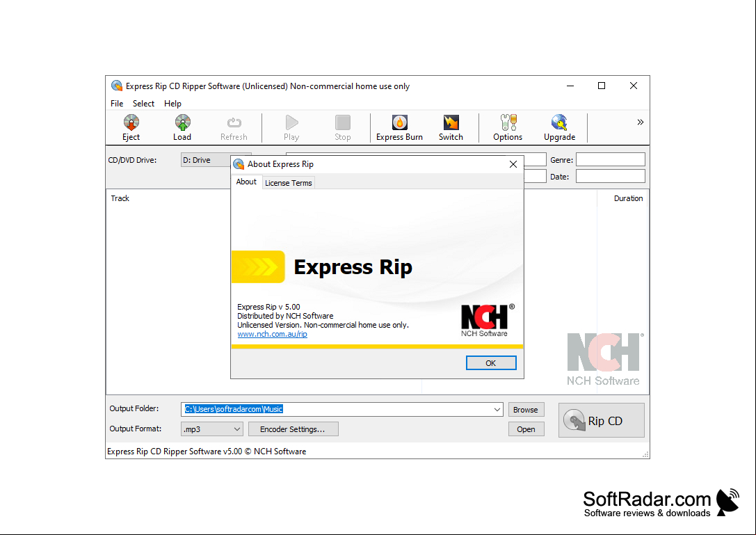The image size is (756, 535).
Task: Open the File menu
Action: tap(117, 103)
